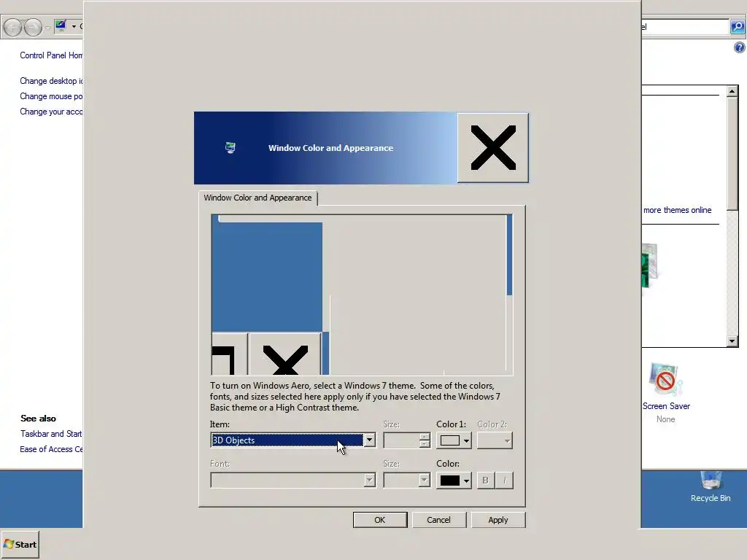Open the font Color black swatch dropdown

pos(454,480)
